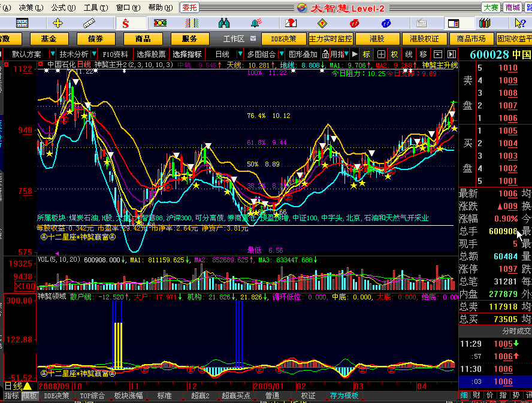Open the 基金 funds category

pyautogui.click(x=49, y=39)
